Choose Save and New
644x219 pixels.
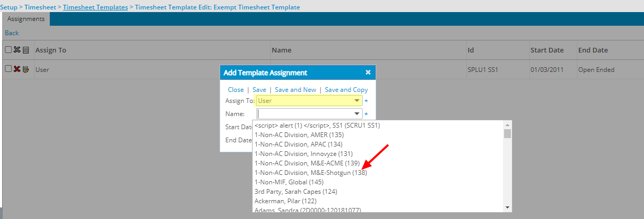point(296,90)
